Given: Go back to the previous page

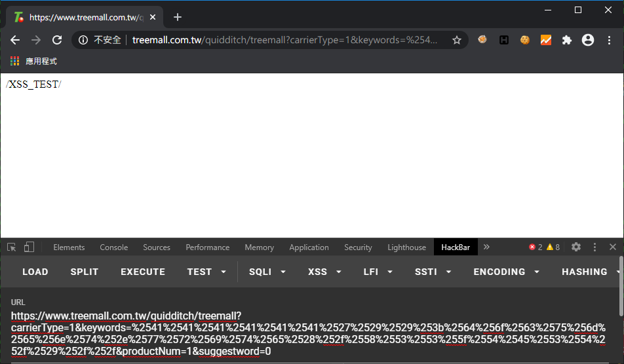Looking at the screenshot, I should [x=15, y=40].
